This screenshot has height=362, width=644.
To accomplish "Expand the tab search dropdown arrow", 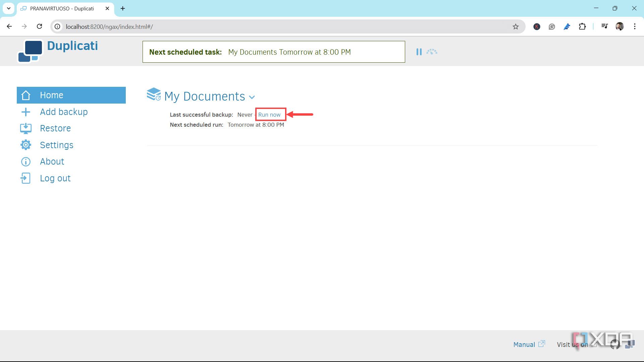I will pos(9,8).
